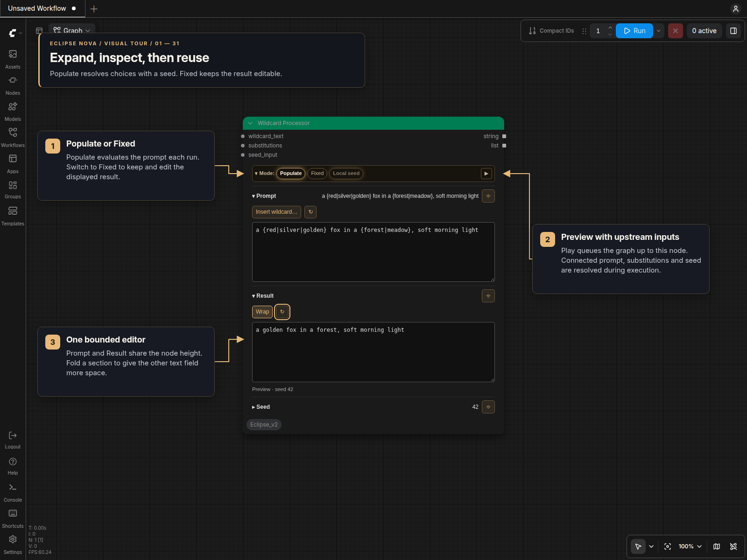
Task: Toggle the Local seed option
Action: click(x=346, y=174)
